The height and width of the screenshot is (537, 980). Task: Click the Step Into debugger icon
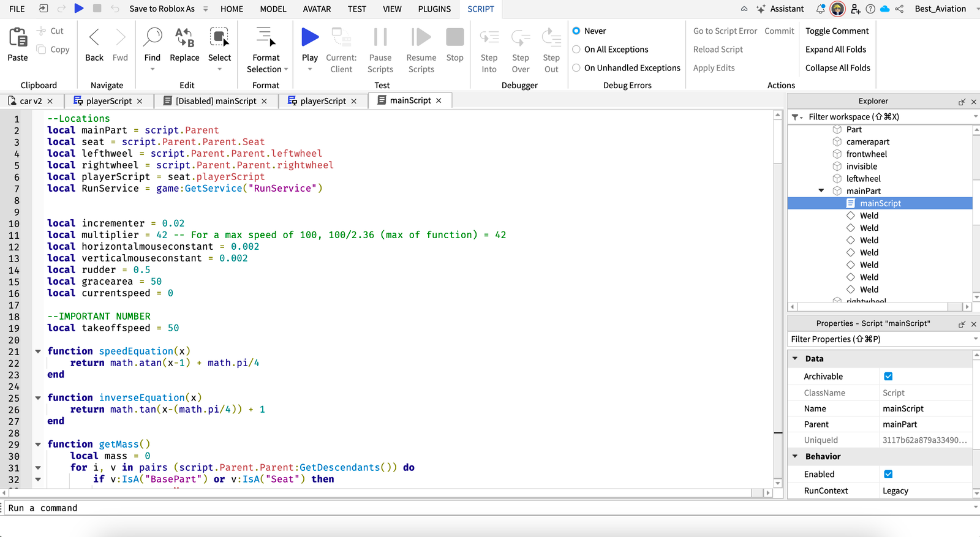coord(489,38)
